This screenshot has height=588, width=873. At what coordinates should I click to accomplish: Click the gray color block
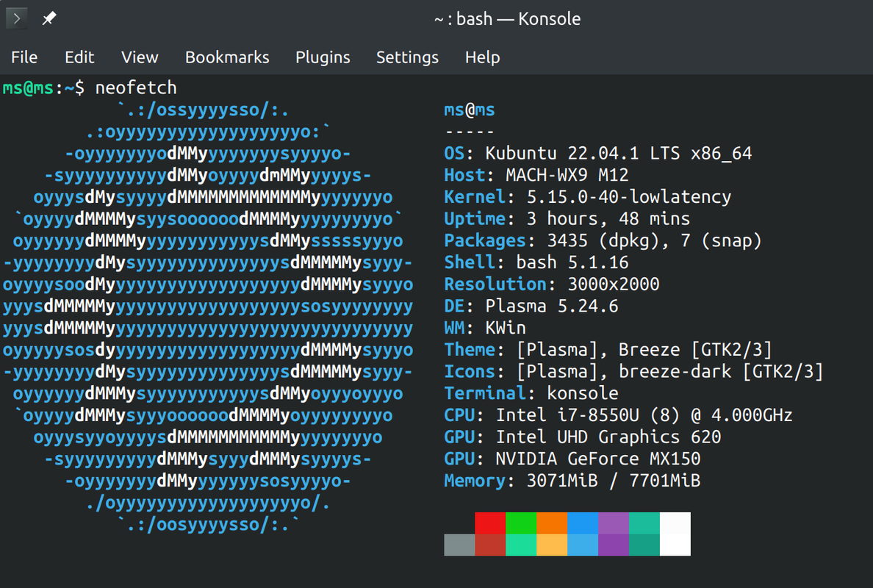point(459,545)
